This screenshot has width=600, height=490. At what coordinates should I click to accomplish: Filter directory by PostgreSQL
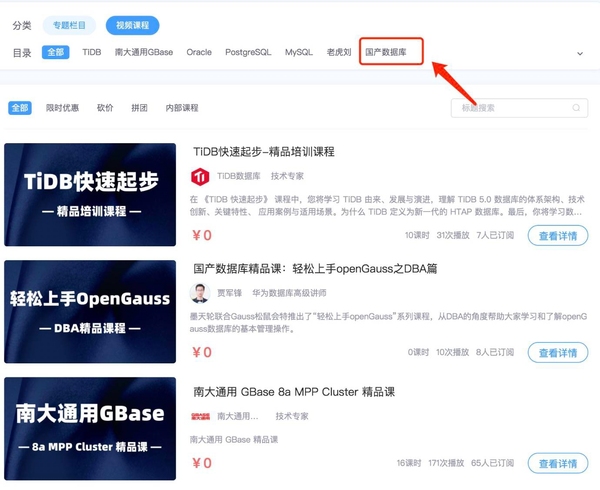pyautogui.click(x=248, y=52)
